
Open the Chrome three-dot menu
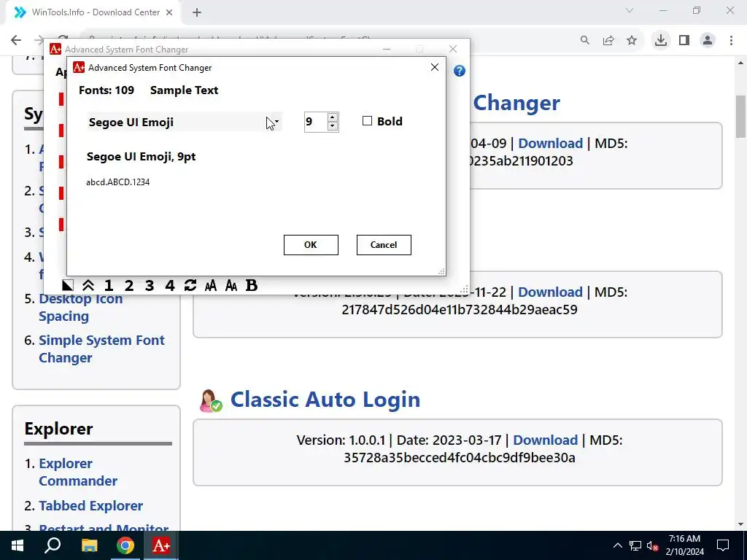point(731,40)
